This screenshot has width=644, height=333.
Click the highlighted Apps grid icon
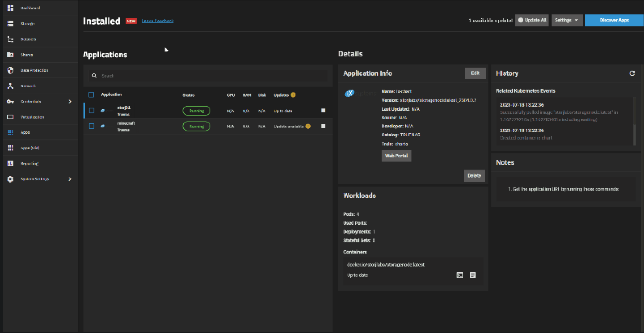point(11,132)
